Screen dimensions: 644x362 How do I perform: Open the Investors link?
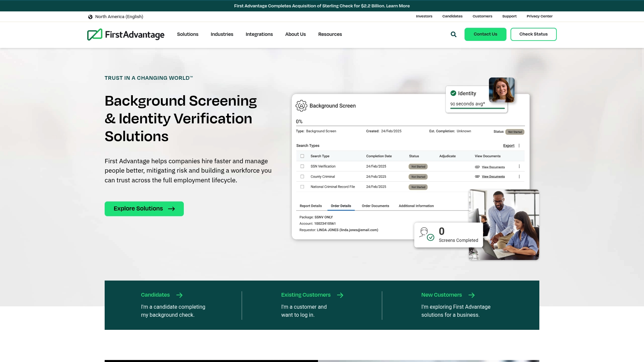point(424,16)
